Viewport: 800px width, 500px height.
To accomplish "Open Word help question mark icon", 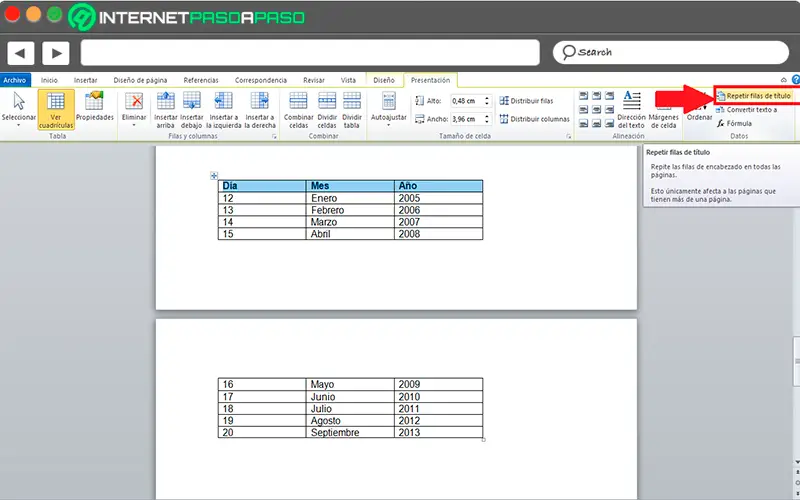I will 795,80.
